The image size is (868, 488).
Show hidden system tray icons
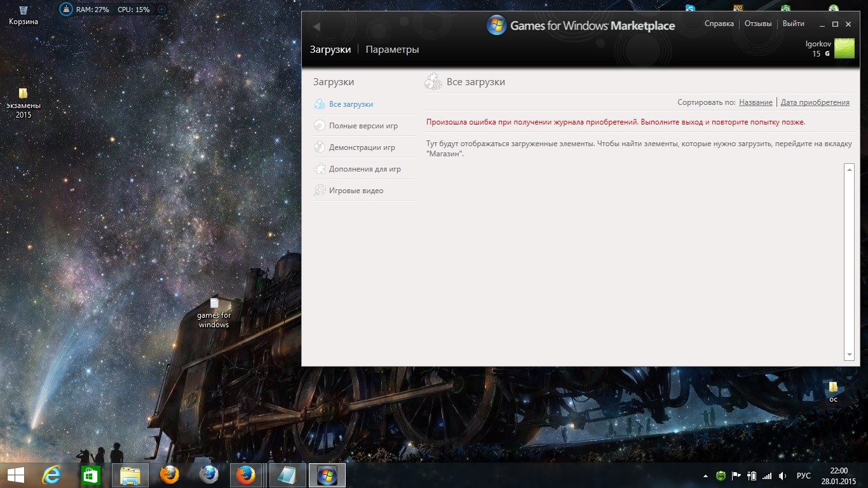click(x=705, y=476)
